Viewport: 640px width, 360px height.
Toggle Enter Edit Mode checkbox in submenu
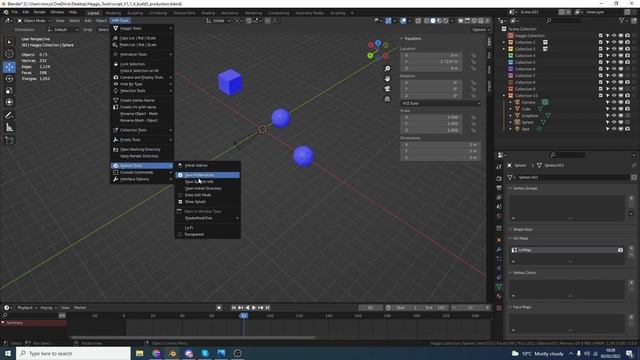click(x=180, y=195)
